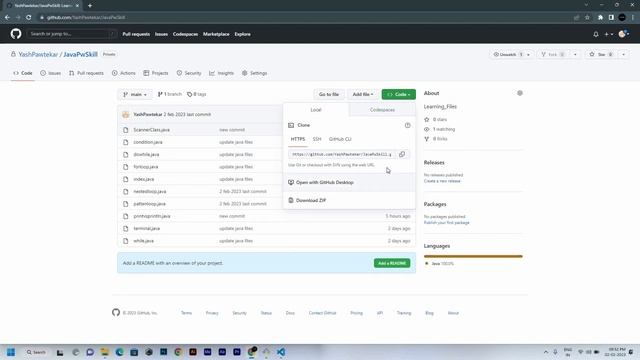
Task: Open a new browser tab
Action: click(x=90, y=6)
